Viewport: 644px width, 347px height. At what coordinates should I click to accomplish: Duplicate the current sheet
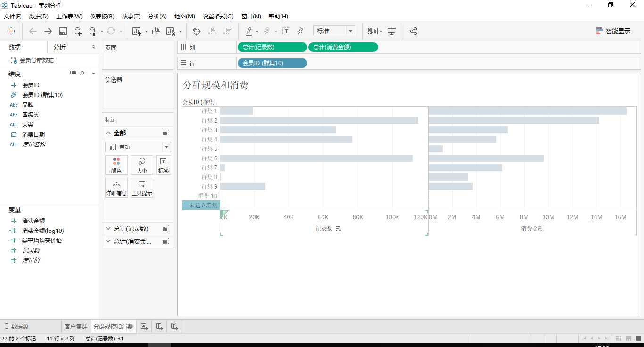pyautogui.click(x=156, y=31)
